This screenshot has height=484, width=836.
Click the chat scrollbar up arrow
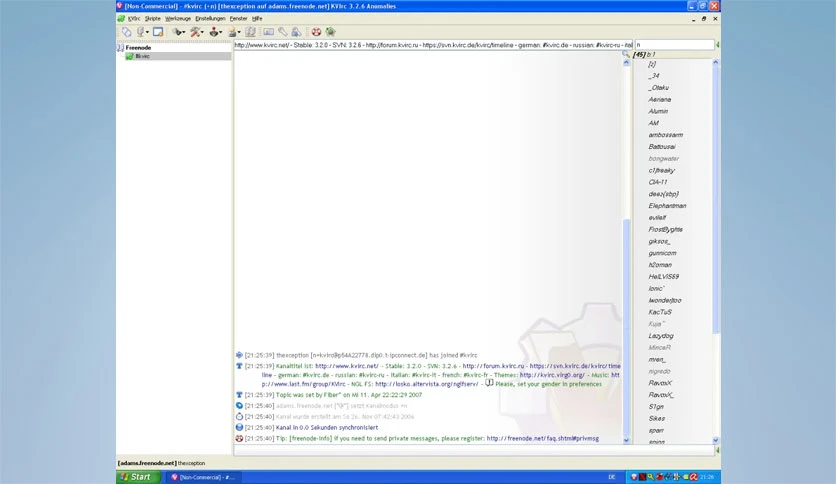click(626, 63)
